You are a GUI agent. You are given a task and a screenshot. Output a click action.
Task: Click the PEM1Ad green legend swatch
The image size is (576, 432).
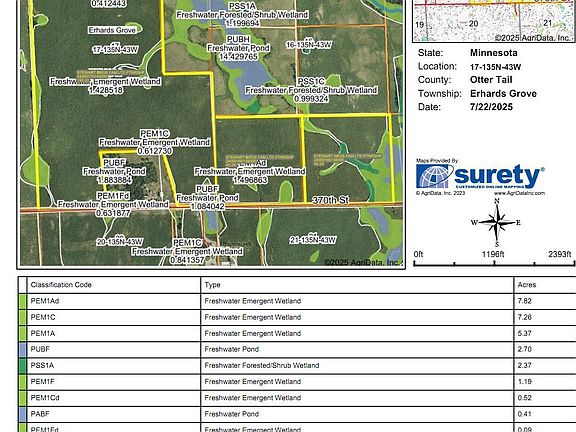tap(23, 301)
